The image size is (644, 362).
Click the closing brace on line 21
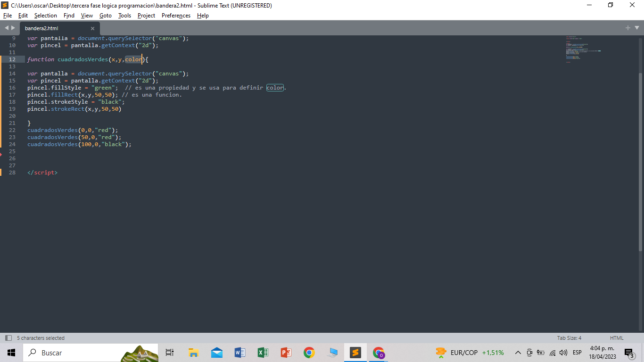point(29,123)
